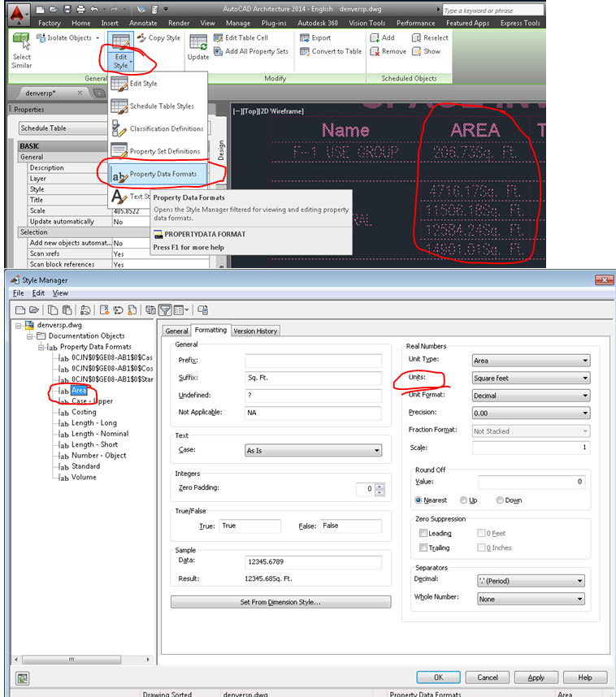Select the Up round off option
Screen dimensions: 616x697
(463, 500)
